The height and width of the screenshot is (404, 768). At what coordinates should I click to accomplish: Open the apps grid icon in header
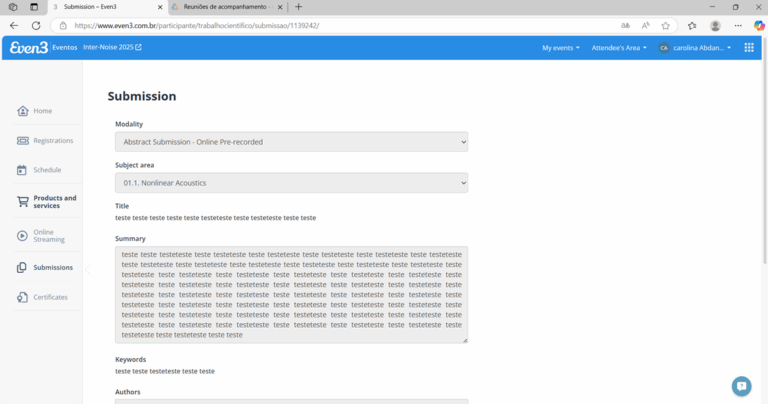click(x=749, y=47)
